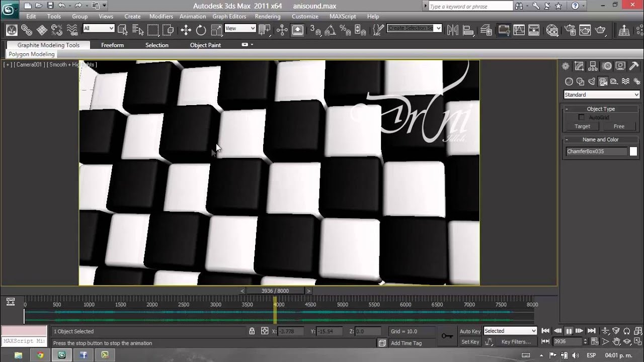Click the Mirror tool icon
The height and width of the screenshot is (362, 644).
tap(452, 30)
